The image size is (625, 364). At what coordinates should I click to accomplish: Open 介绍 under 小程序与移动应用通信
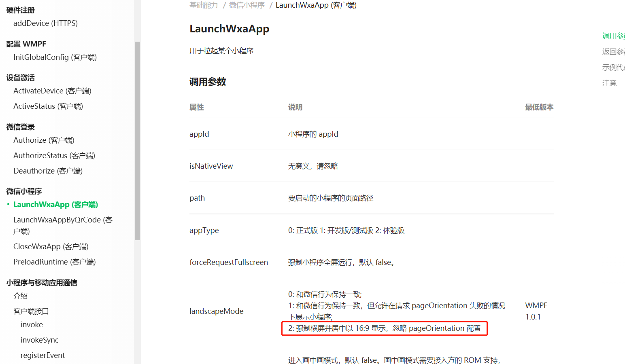tap(20, 296)
